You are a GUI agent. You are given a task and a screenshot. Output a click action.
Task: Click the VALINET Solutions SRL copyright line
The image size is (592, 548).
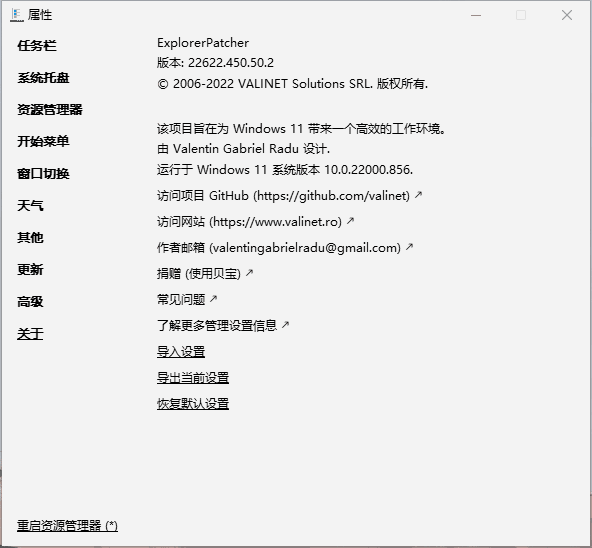point(293,83)
